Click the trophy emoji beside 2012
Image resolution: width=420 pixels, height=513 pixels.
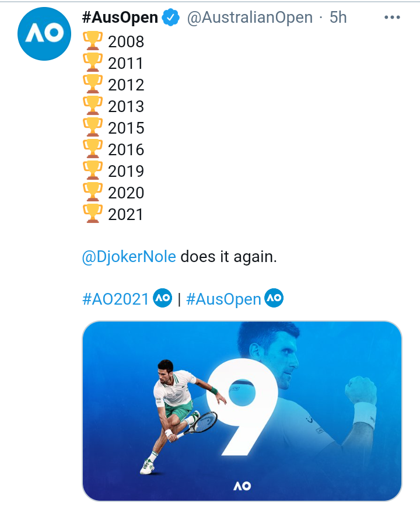pos(92,85)
